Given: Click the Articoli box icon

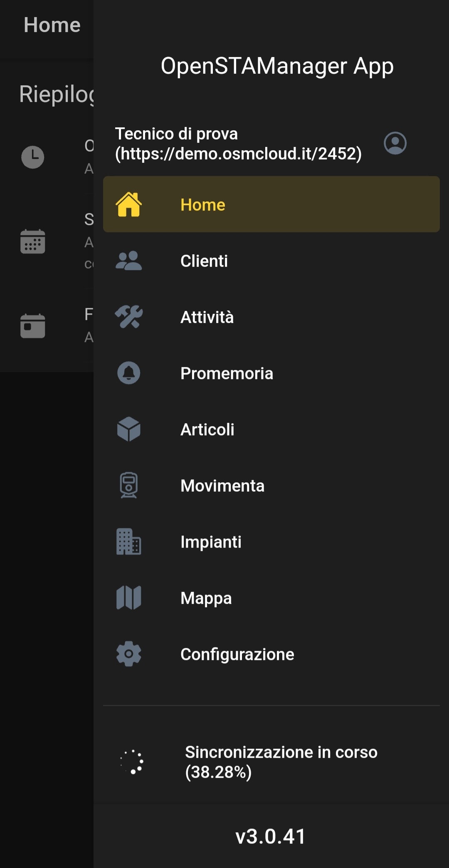Looking at the screenshot, I should click(128, 429).
